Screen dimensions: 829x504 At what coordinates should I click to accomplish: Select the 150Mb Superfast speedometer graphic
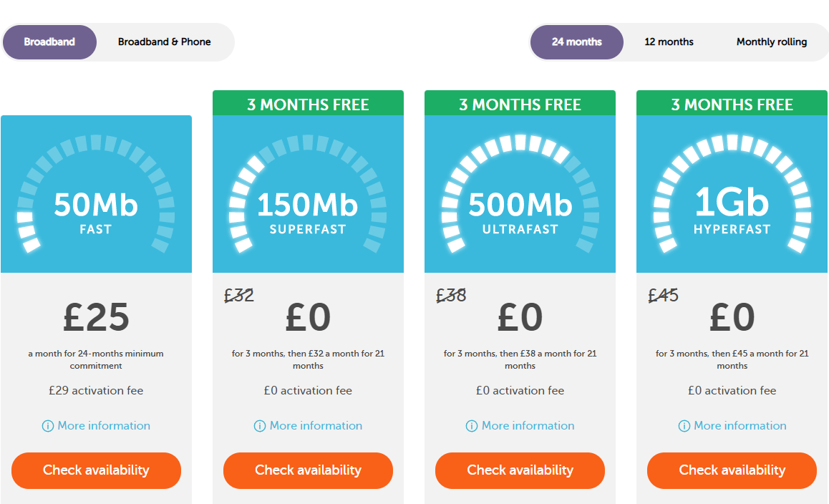(x=309, y=193)
